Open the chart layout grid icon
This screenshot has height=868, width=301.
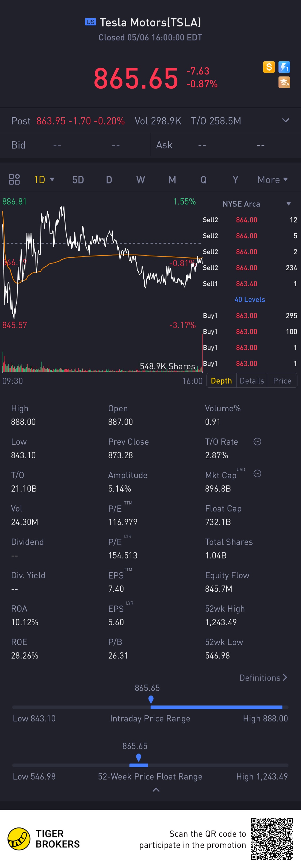(x=14, y=179)
